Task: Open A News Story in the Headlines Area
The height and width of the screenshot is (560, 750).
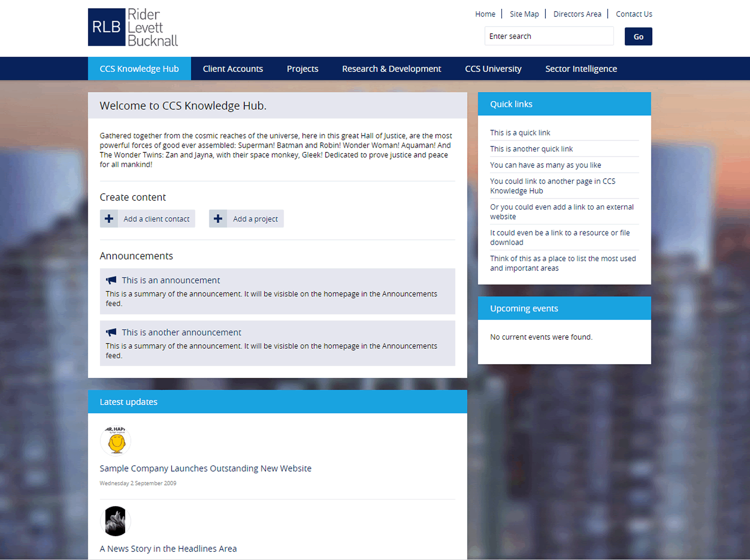Action: (168, 549)
